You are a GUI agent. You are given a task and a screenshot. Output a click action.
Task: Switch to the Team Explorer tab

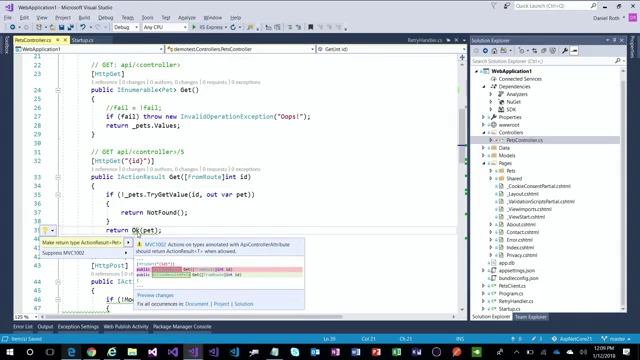[x=530, y=317]
